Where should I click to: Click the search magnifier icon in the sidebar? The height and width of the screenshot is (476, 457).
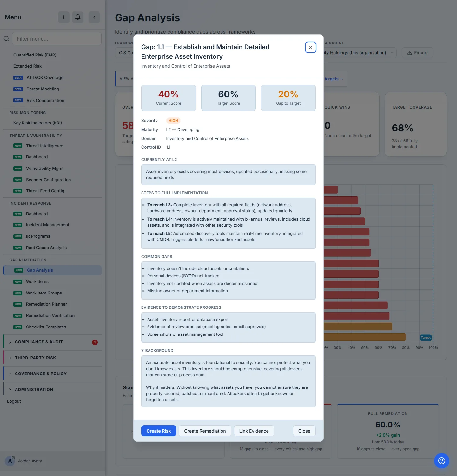point(6,39)
